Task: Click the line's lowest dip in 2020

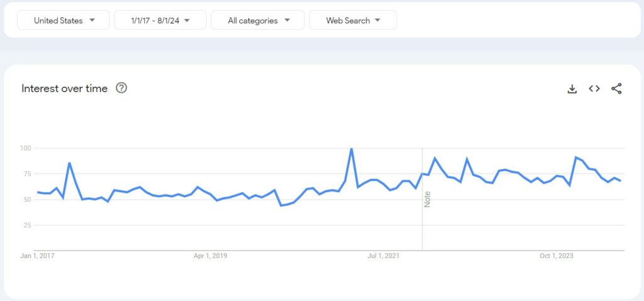Action: pos(281,205)
